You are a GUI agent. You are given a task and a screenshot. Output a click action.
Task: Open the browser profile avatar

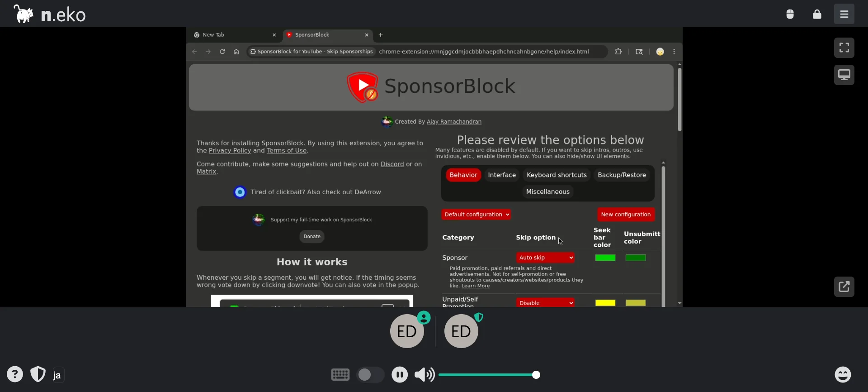click(660, 52)
